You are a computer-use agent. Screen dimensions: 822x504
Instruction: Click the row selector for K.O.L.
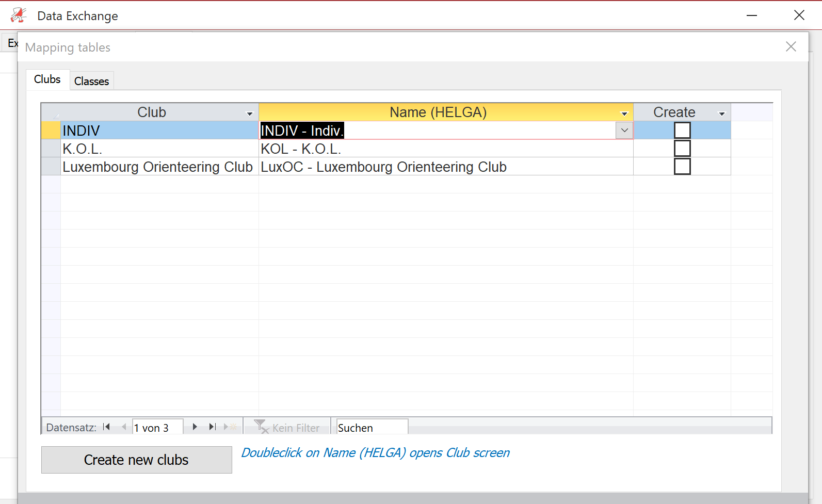point(51,149)
